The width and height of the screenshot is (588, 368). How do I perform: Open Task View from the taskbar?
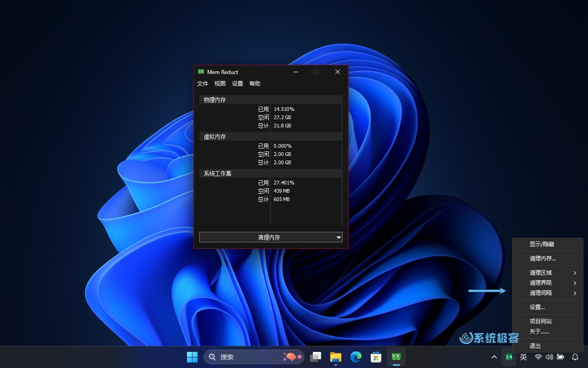[x=316, y=357]
